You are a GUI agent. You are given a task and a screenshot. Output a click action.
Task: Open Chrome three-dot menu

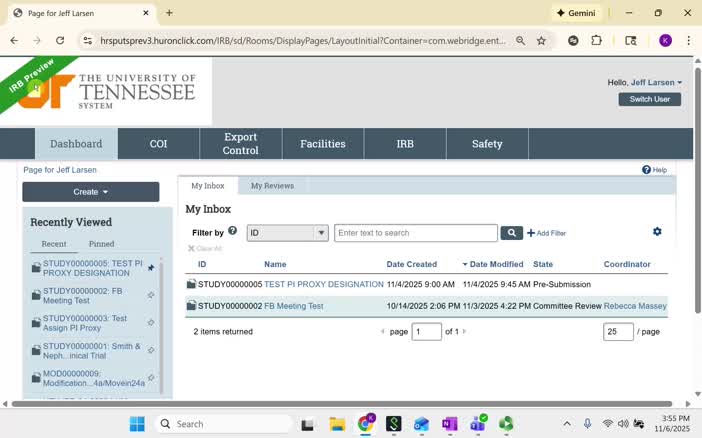(689, 41)
